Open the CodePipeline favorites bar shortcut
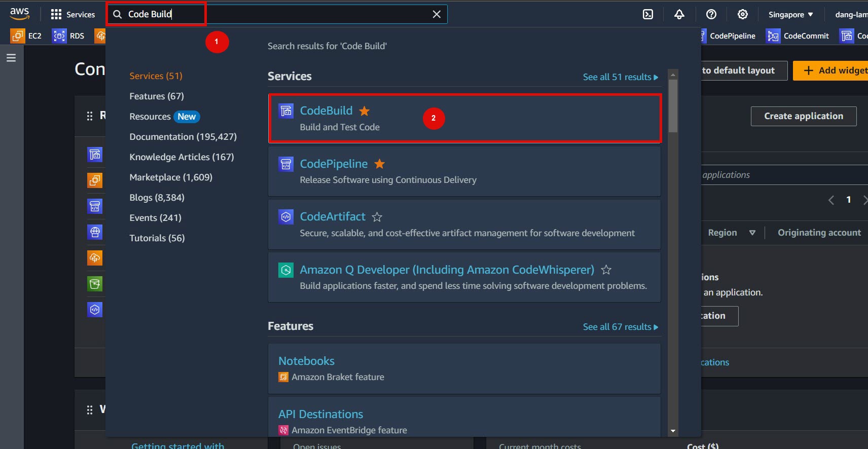The width and height of the screenshot is (868, 449). pos(728,36)
